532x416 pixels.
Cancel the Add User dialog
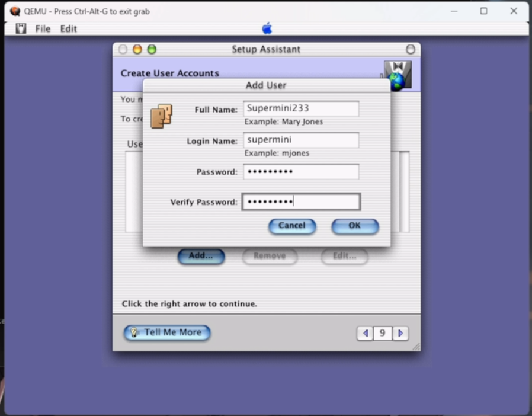click(x=292, y=226)
